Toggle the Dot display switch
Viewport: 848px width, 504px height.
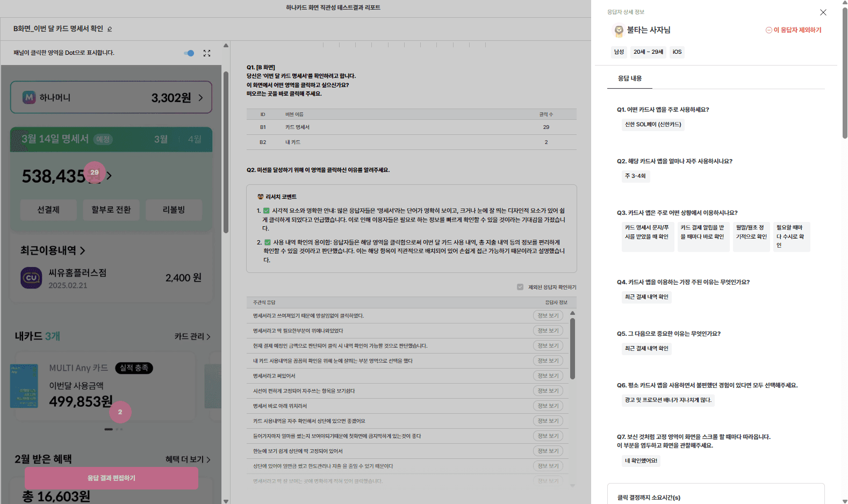tap(189, 53)
